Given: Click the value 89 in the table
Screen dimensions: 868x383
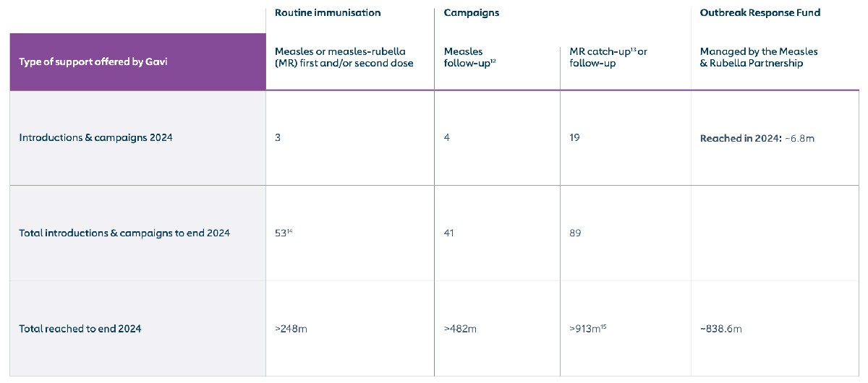Looking at the screenshot, I should coord(575,233).
